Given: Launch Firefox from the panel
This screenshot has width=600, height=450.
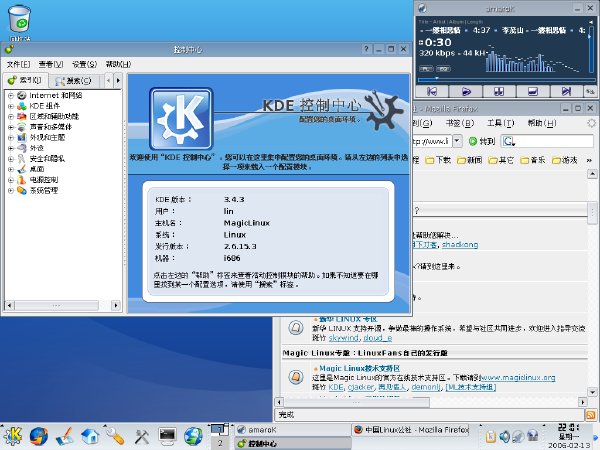Looking at the screenshot, I should pyautogui.click(x=39, y=436).
